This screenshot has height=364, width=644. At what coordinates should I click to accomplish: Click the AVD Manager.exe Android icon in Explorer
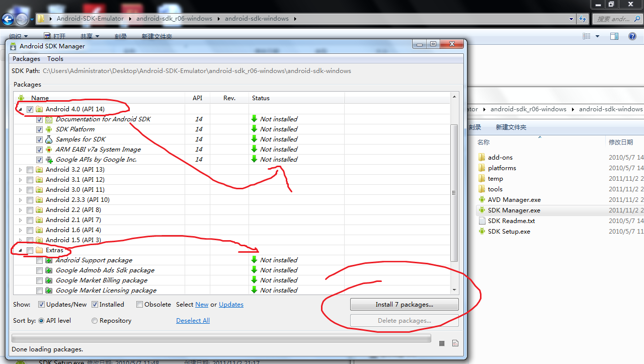pos(482,200)
